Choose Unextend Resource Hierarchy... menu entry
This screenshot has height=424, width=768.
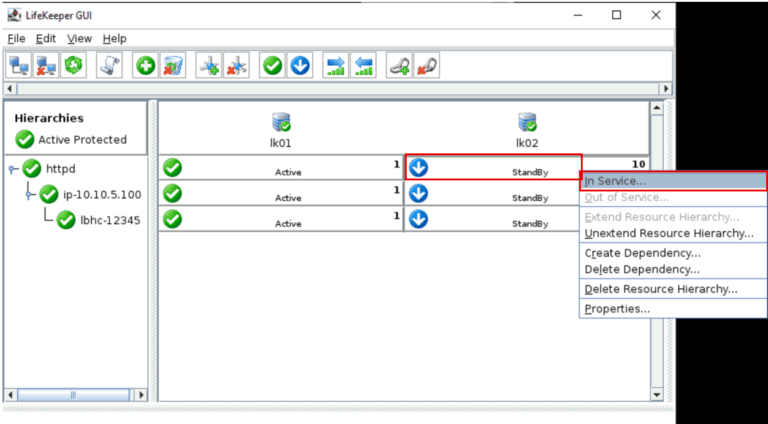[668, 233]
